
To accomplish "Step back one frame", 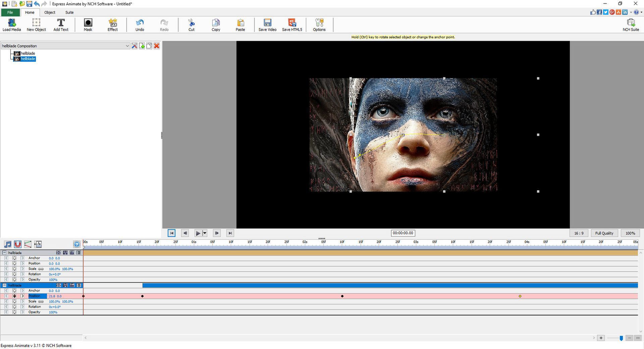I will pos(185,233).
